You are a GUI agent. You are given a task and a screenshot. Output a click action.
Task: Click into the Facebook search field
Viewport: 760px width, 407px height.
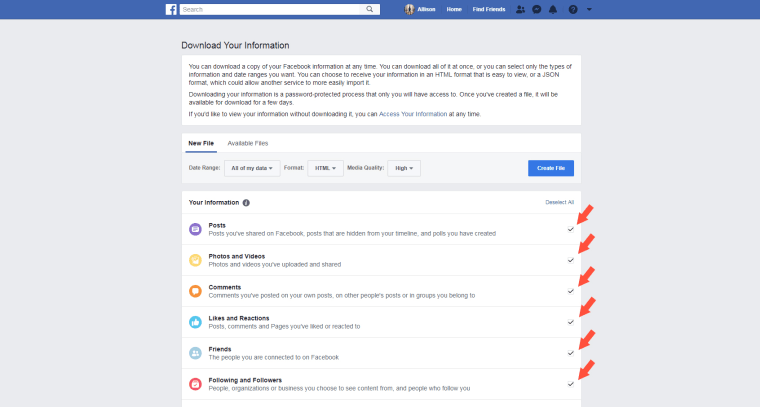(x=270, y=9)
